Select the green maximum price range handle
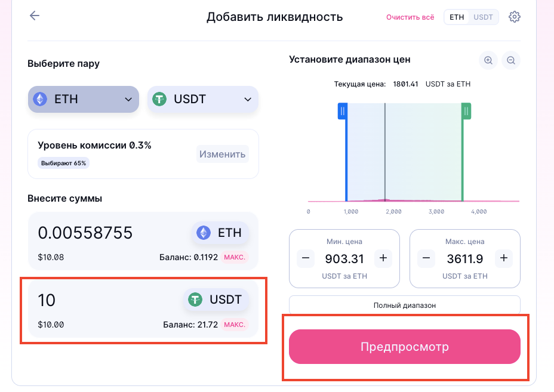This screenshot has height=392, width=554. (466, 111)
